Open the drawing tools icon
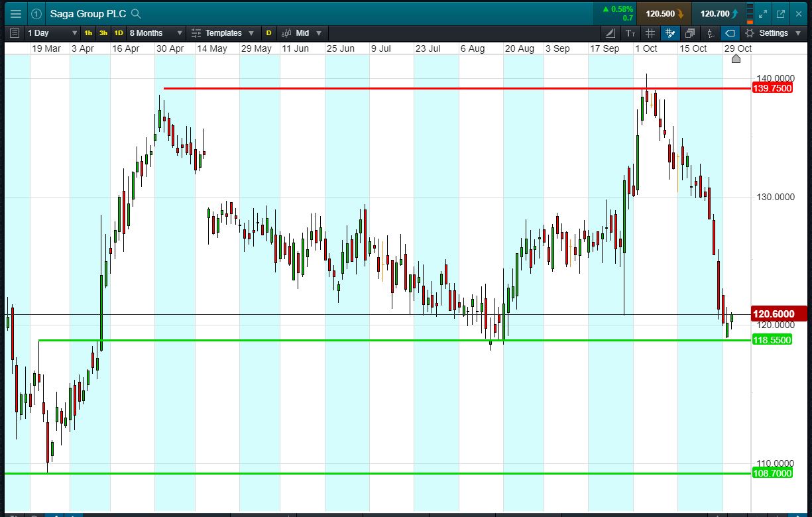Screen dimensions: 812x517 pyautogui.click(x=610, y=33)
